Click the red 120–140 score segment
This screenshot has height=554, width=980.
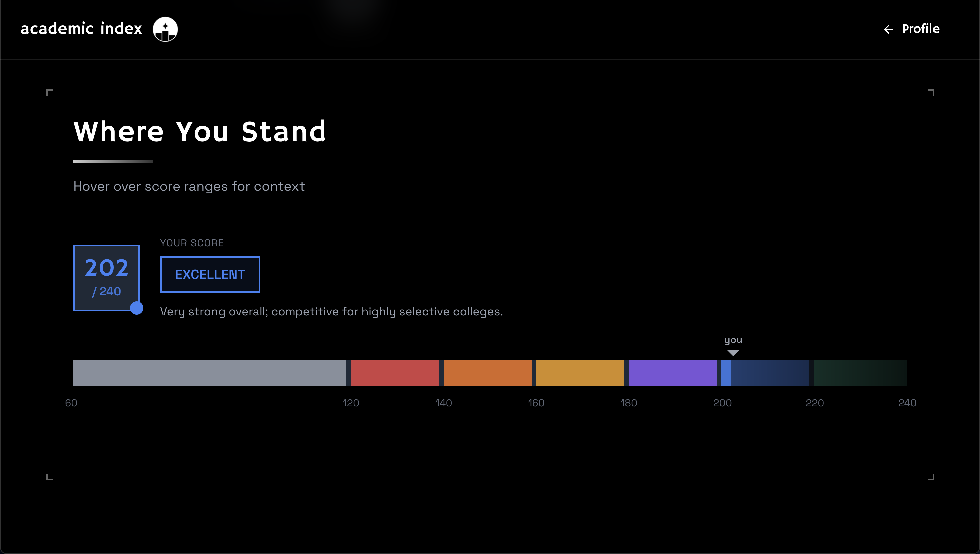pyautogui.click(x=395, y=373)
